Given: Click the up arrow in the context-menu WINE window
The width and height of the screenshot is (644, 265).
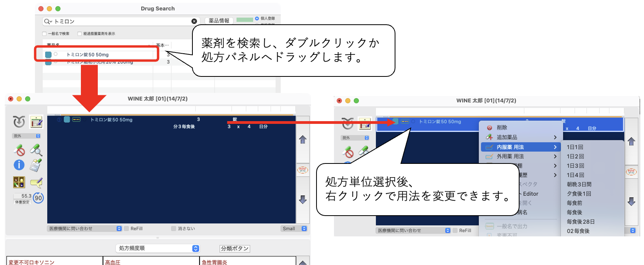Looking at the screenshot, I should click(631, 142).
